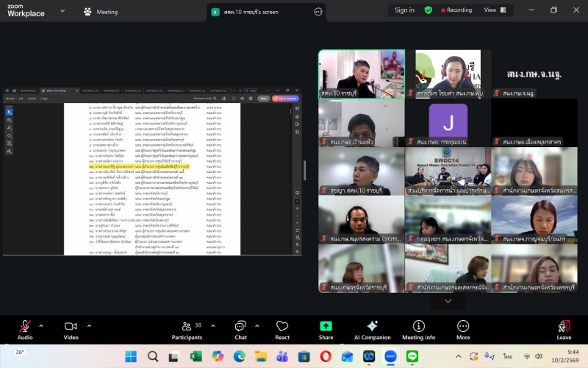The height and width of the screenshot is (368, 588).
Task: Expand video options arrow next to Video
Action: click(x=89, y=325)
